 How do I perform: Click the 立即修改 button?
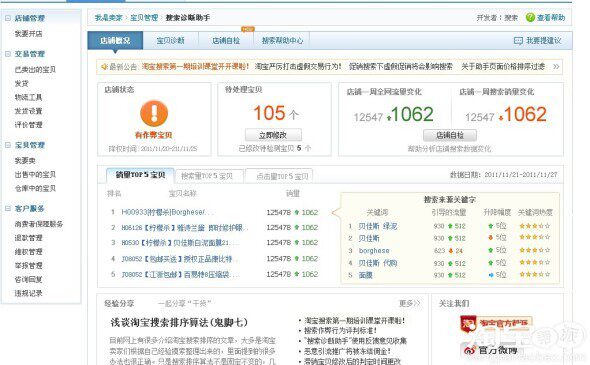coord(273,135)
